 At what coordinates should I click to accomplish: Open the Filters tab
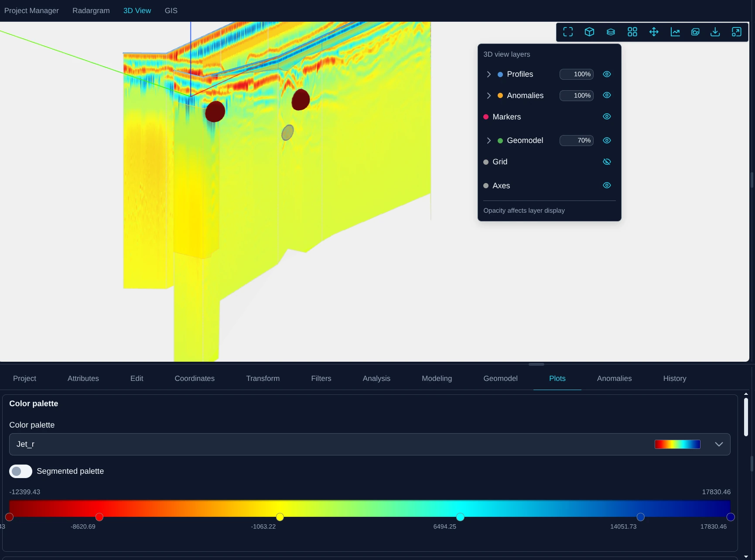tap(321, 378)
